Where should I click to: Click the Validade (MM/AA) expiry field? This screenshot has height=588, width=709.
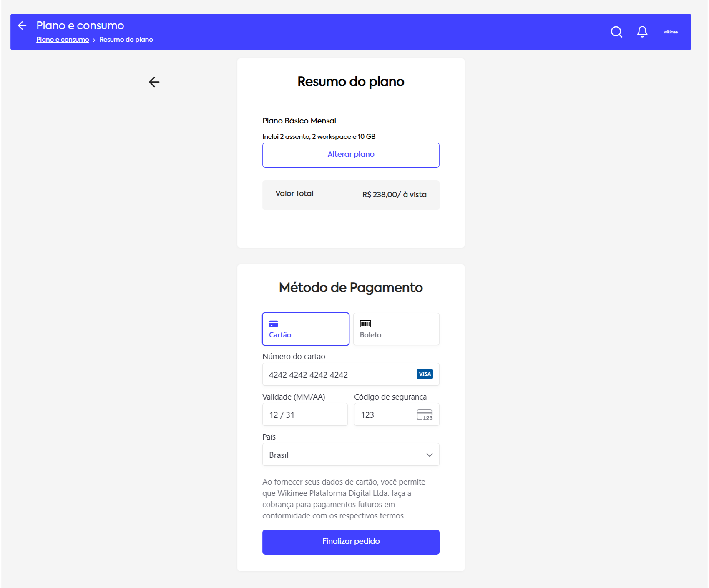[x=304, y=415]
